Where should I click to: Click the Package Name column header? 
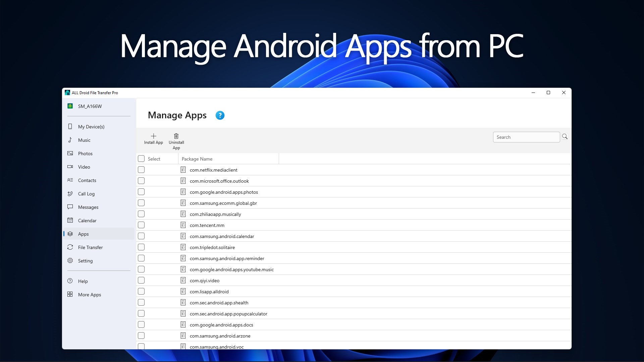(x=197, y=159)
